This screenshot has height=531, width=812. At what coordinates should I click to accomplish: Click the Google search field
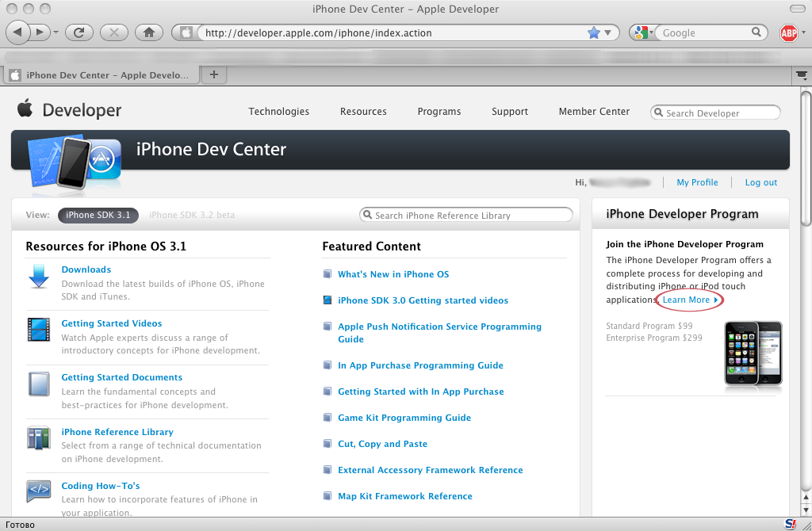[x=704, y=32]
